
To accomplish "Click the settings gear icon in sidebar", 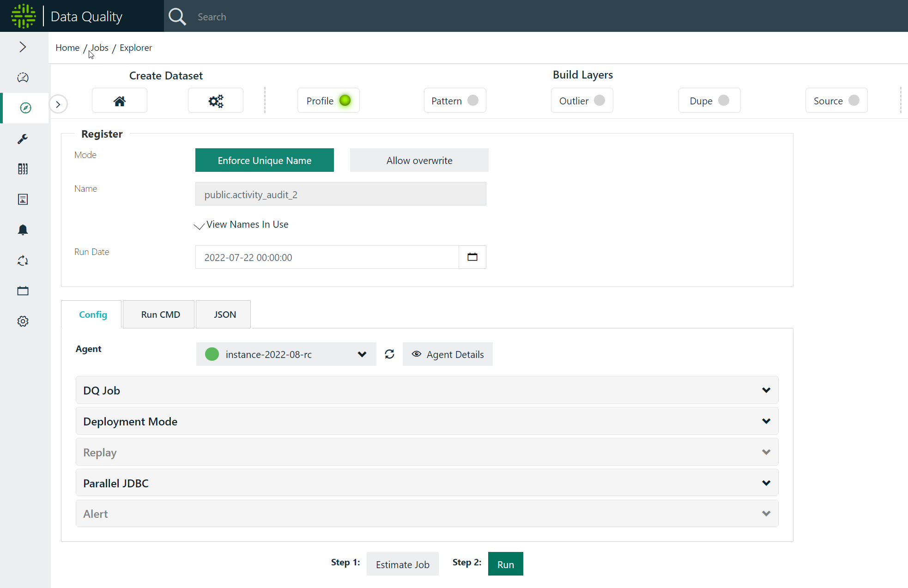I will [23, 321].
